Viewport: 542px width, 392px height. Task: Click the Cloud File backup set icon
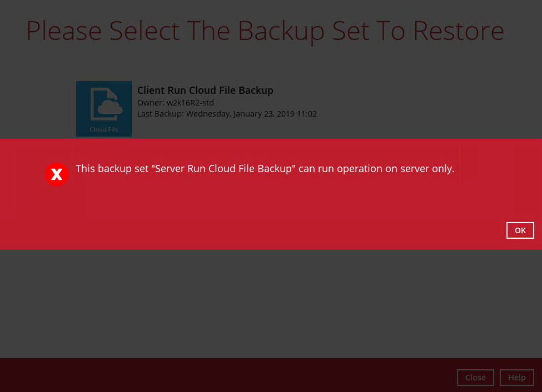104,108
